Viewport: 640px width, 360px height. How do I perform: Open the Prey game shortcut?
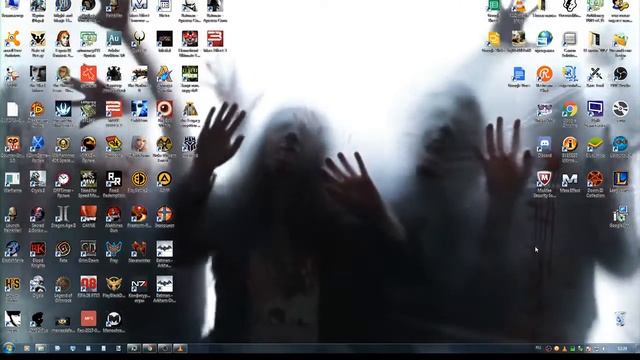[x=113, y=249]
